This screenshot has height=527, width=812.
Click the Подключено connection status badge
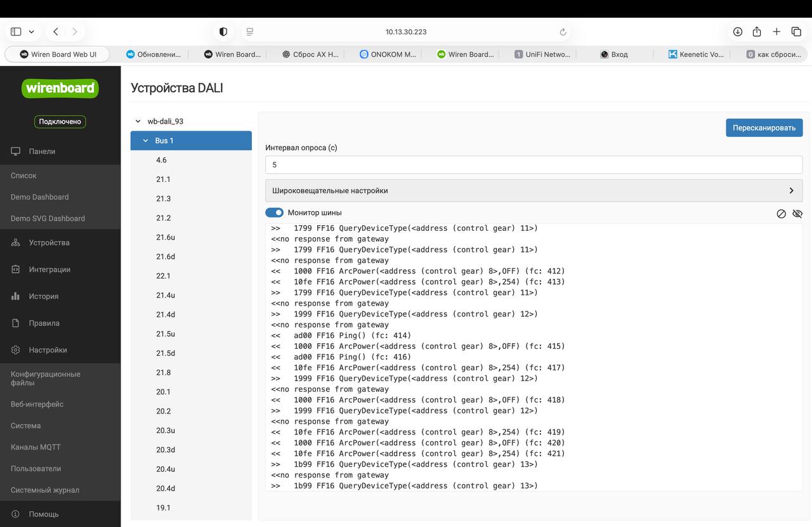click(60, 121)
